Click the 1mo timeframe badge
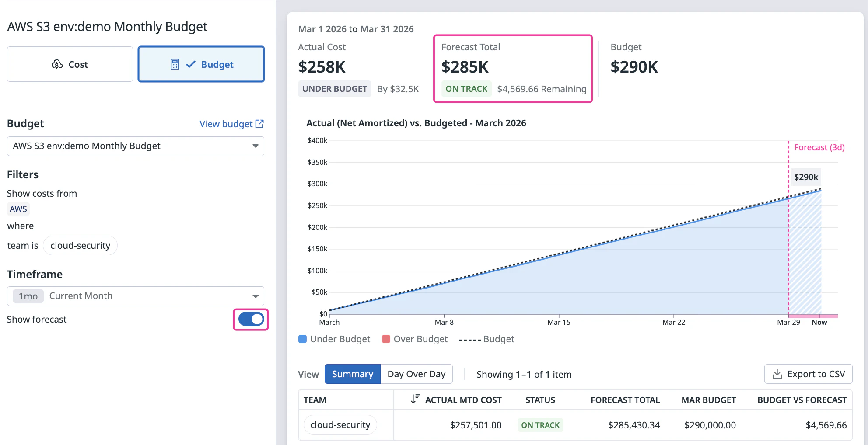The height and width of the screenshot is (445, 868). 28,296
